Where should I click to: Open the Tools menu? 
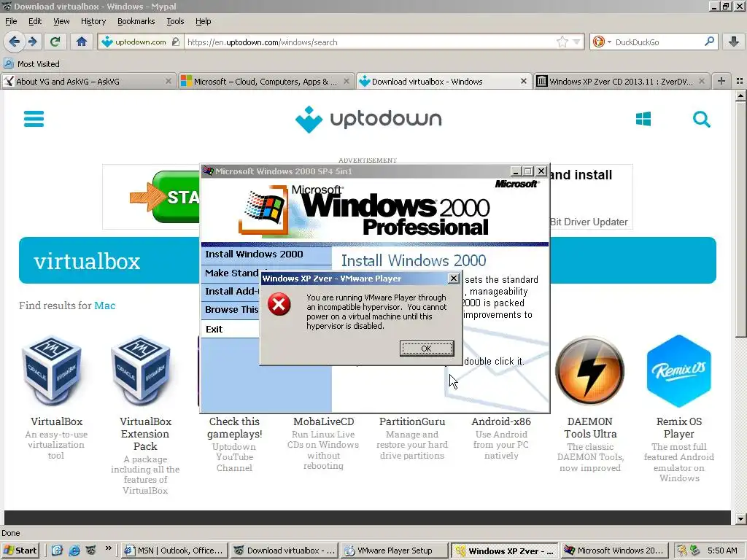tap(175, 21)
